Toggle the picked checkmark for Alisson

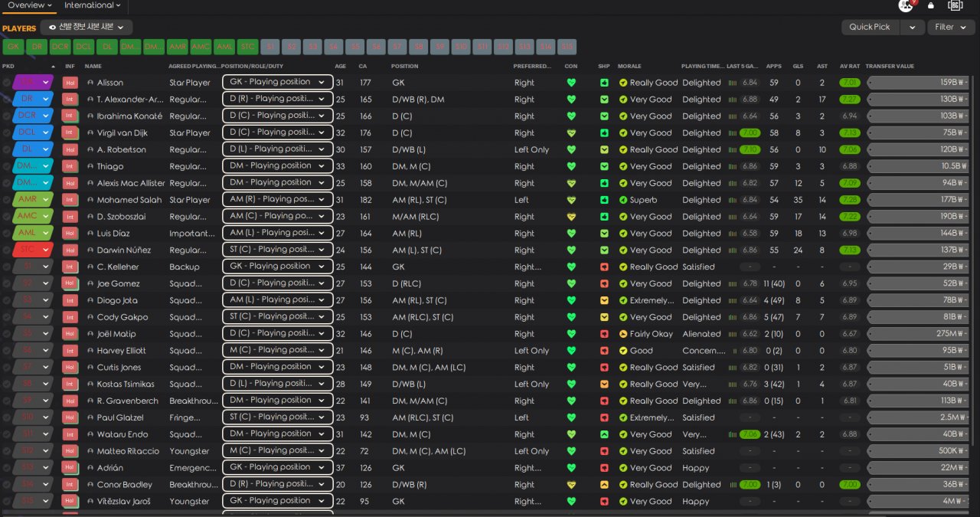pos(7,83)
